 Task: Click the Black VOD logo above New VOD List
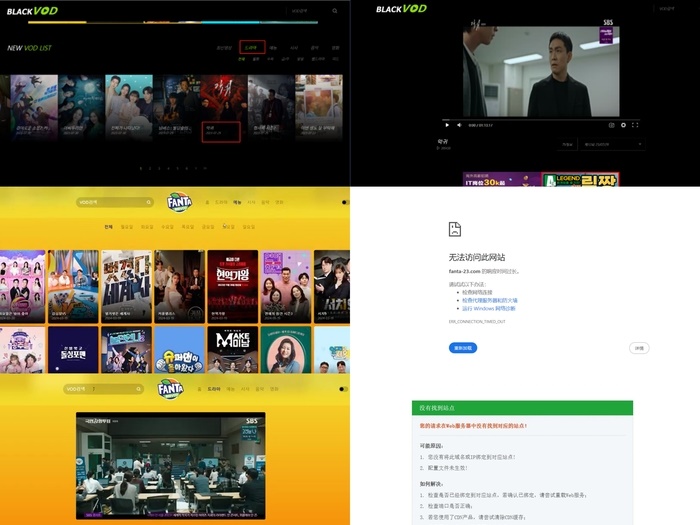(32, 11)
